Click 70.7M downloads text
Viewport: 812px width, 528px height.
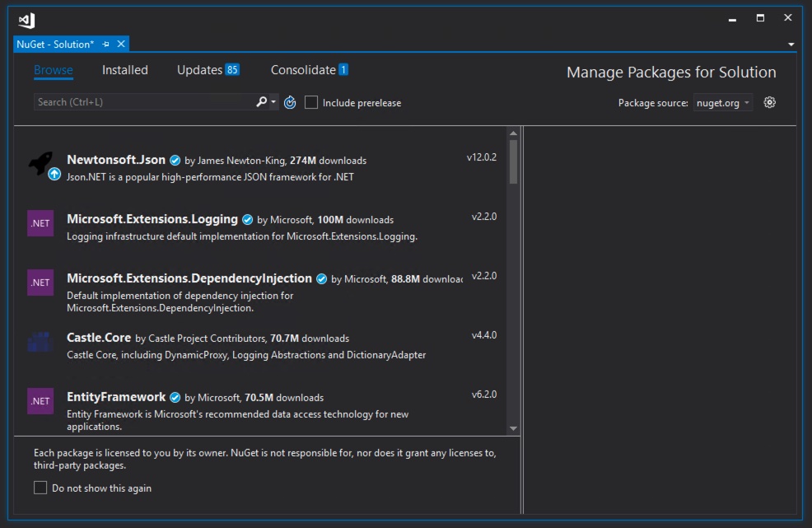[310, 339]
